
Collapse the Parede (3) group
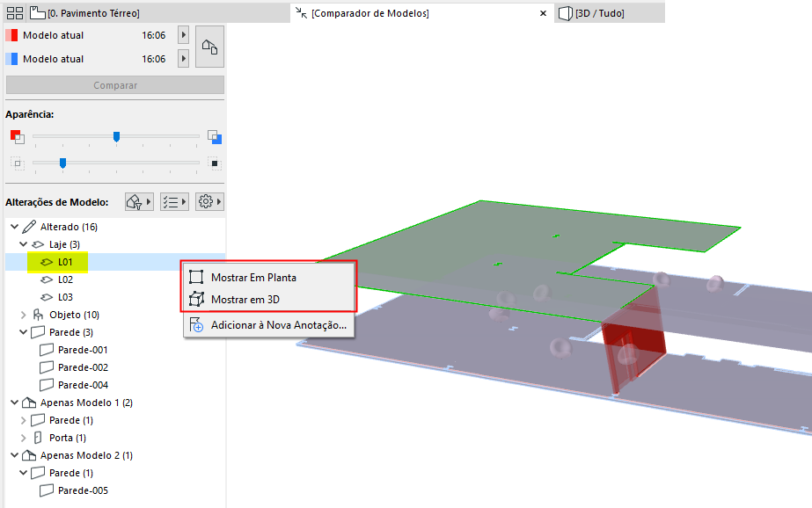(23, 332)
